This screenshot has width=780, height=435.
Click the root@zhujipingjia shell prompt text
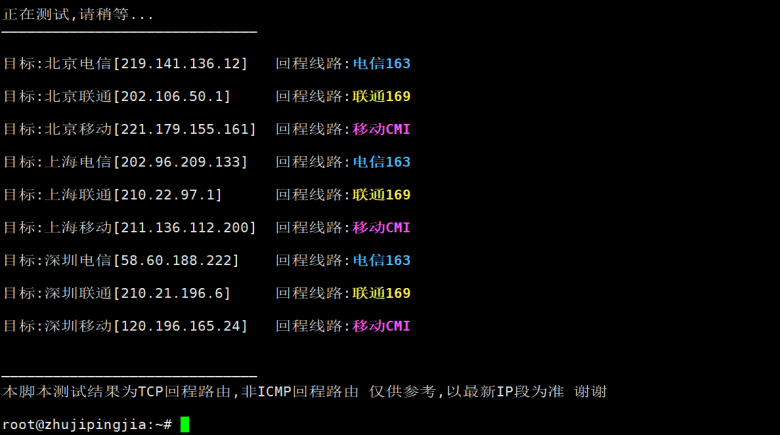[x=87, y=425]
